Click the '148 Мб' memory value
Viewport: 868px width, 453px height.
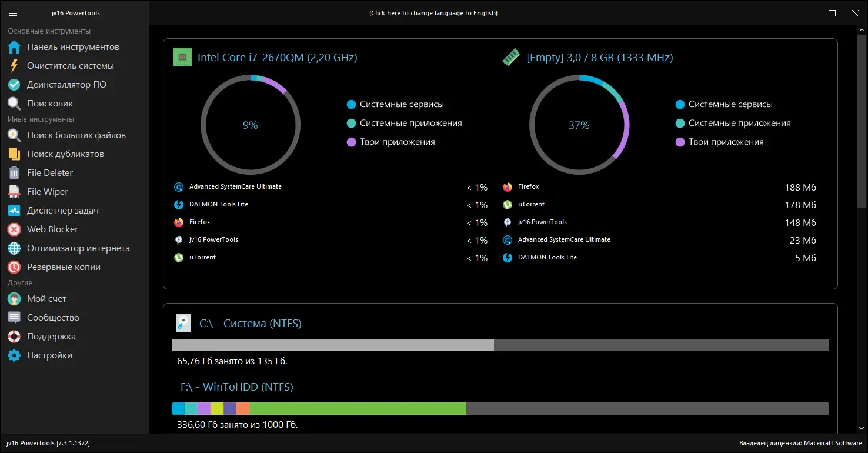pos(800,223)
